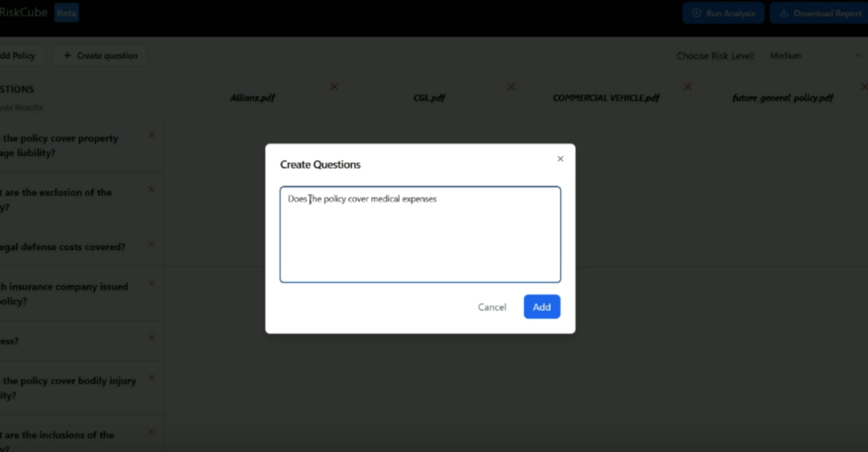
Task: Remove Allianz.pdf with its red X
Action: (334, 86)
